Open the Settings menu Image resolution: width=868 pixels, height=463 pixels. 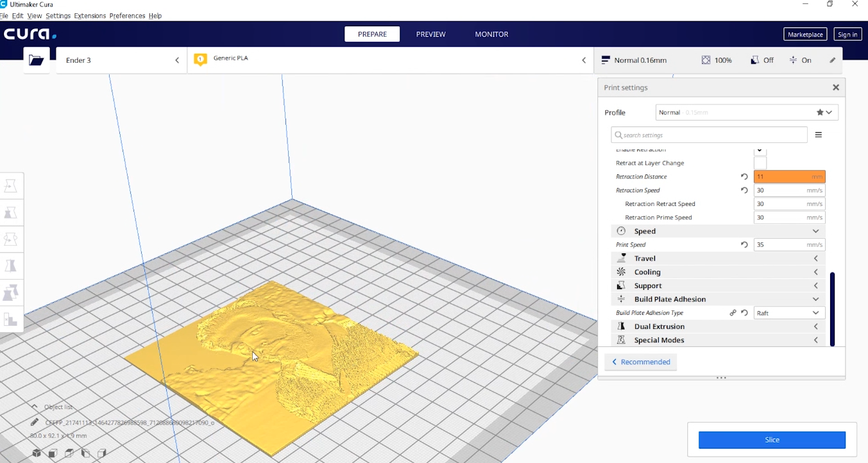(58, 15)
